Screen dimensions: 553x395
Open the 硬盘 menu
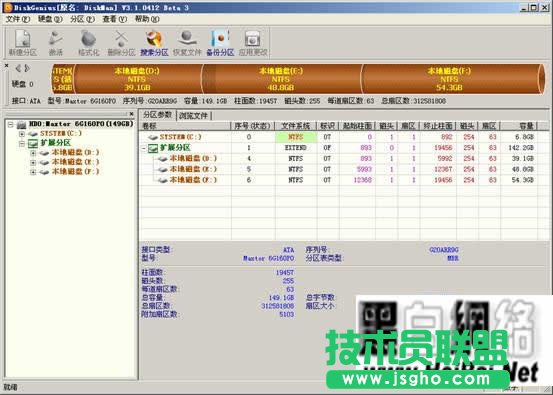tap(50, 19)
